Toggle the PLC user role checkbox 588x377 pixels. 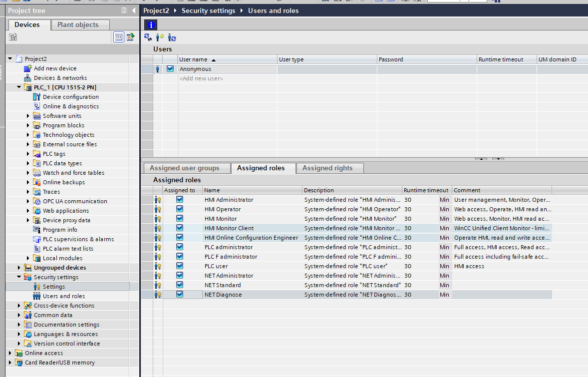tap(180, 266)
